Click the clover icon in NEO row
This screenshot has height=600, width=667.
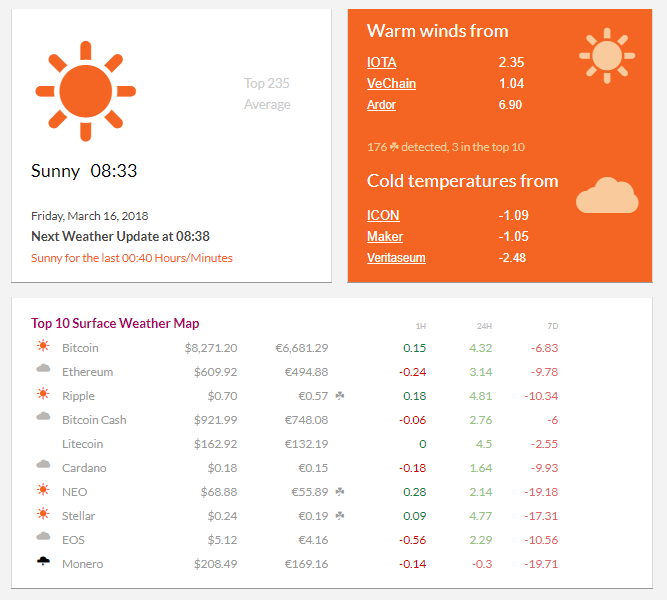point(340,492)
